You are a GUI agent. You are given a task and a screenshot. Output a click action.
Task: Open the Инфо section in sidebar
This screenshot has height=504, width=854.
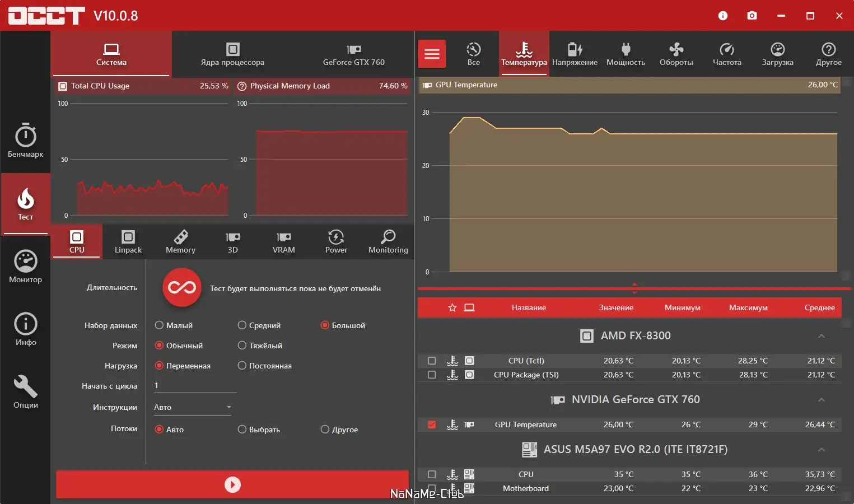click(x=25, y=329)
